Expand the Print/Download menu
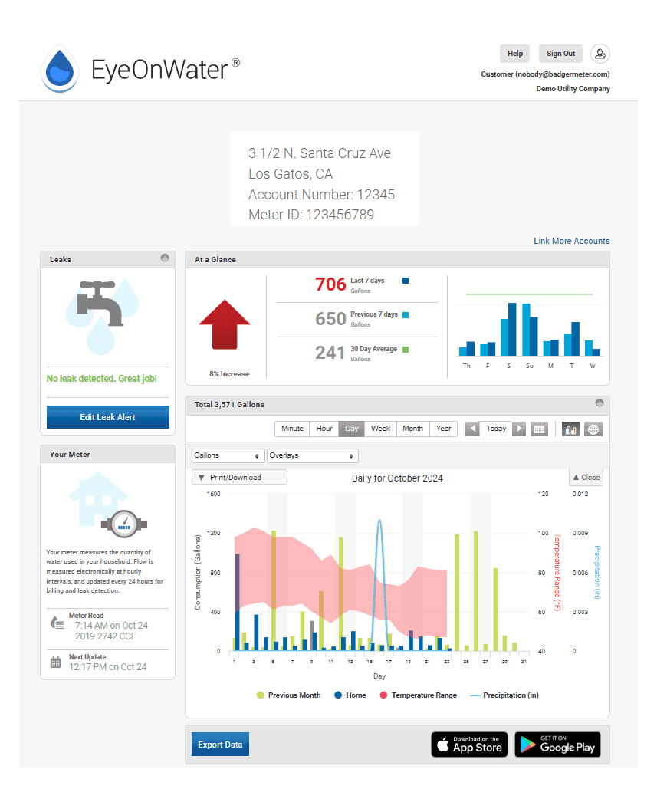 pos(239,478)
